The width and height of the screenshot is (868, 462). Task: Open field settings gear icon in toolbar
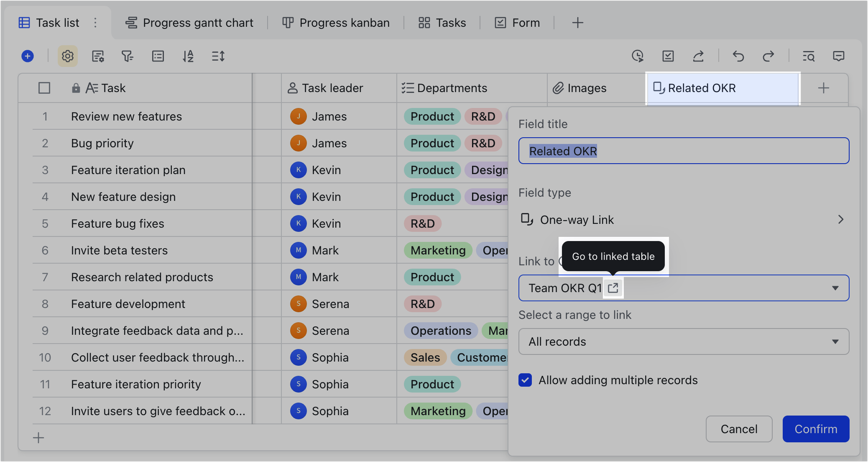pos(68,56)
